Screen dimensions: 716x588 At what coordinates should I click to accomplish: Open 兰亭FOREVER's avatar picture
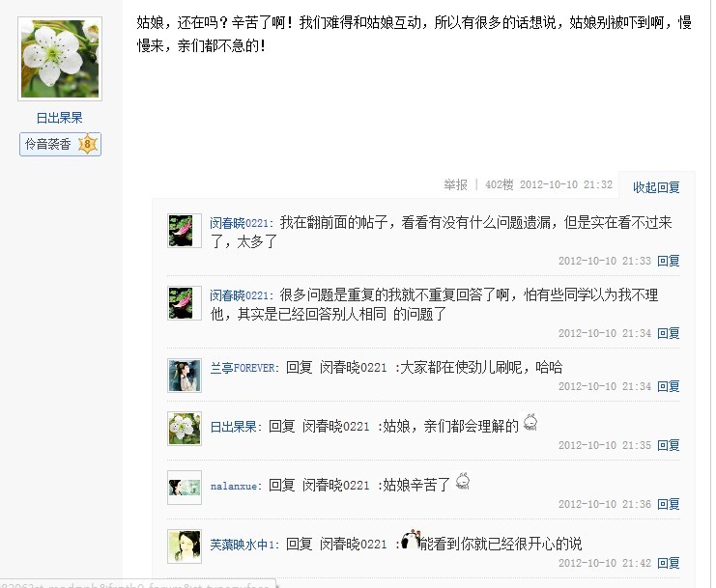(185, 376)
